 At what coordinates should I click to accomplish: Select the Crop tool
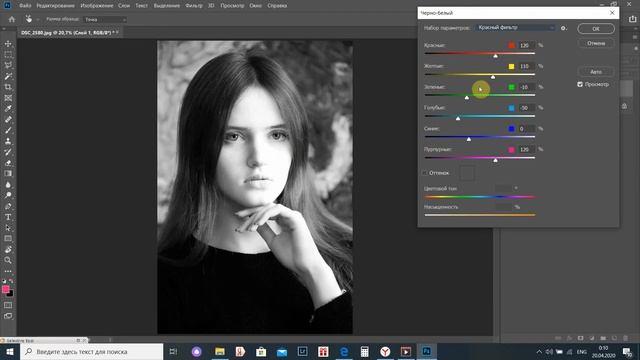pos(8,87)
